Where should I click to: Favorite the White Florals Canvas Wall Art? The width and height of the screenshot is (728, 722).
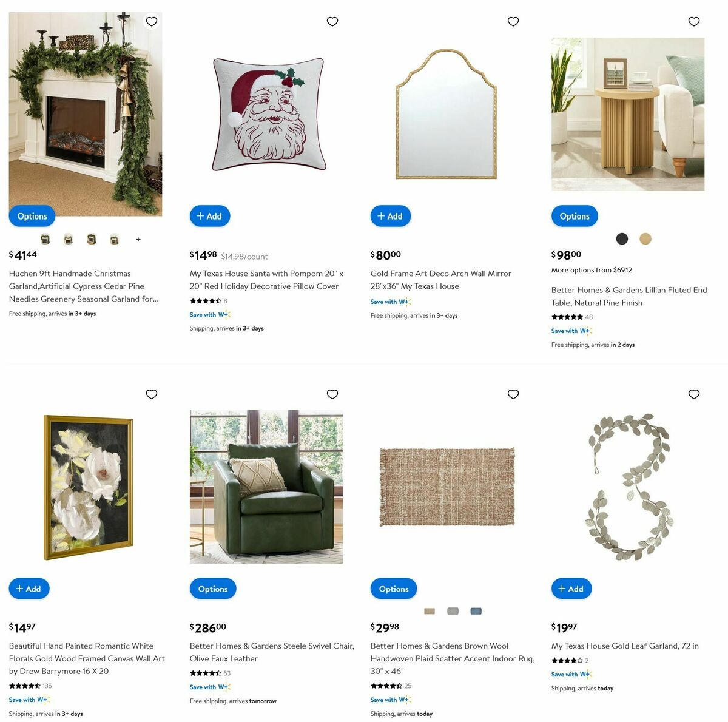152,394
